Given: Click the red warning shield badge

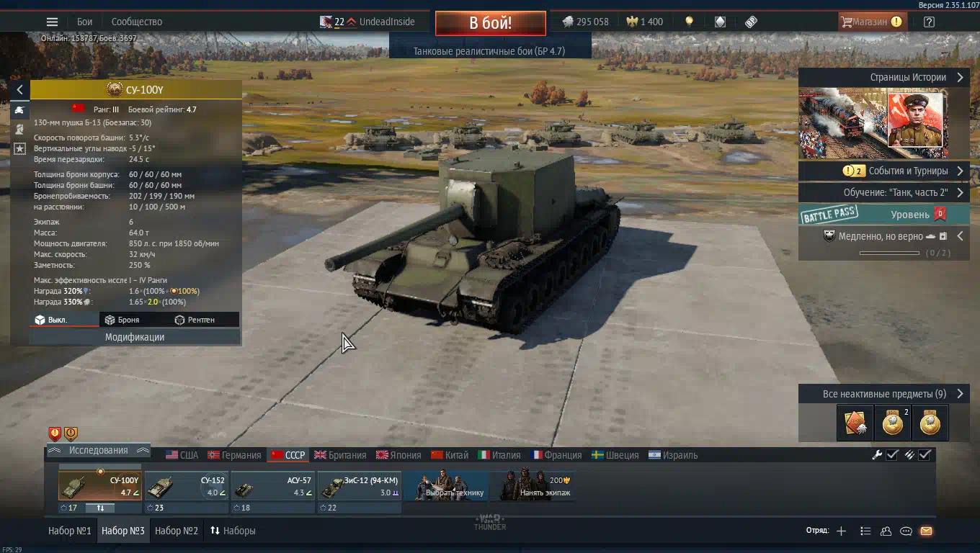Looking at the screenshot, I should (55, 433).
